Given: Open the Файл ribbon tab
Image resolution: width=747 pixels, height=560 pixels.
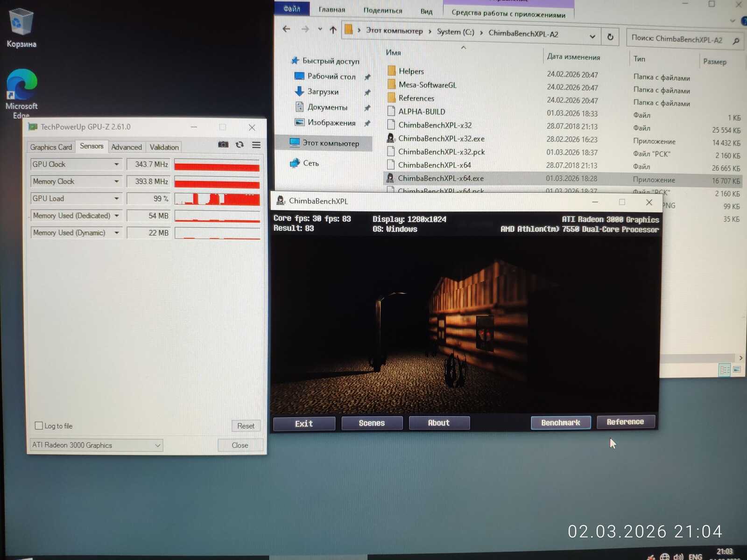Looking at the screenshot, I should (x=292, y=8).
